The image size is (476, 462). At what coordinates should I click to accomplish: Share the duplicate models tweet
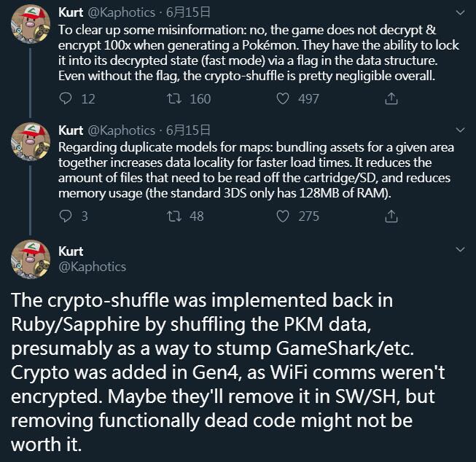pyautogui.click(x=391, y=216)
